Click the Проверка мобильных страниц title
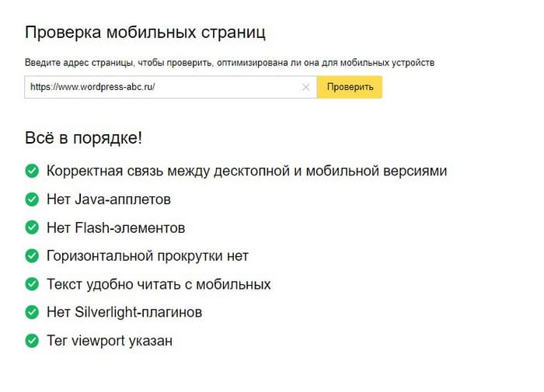 tap(145, 33)
